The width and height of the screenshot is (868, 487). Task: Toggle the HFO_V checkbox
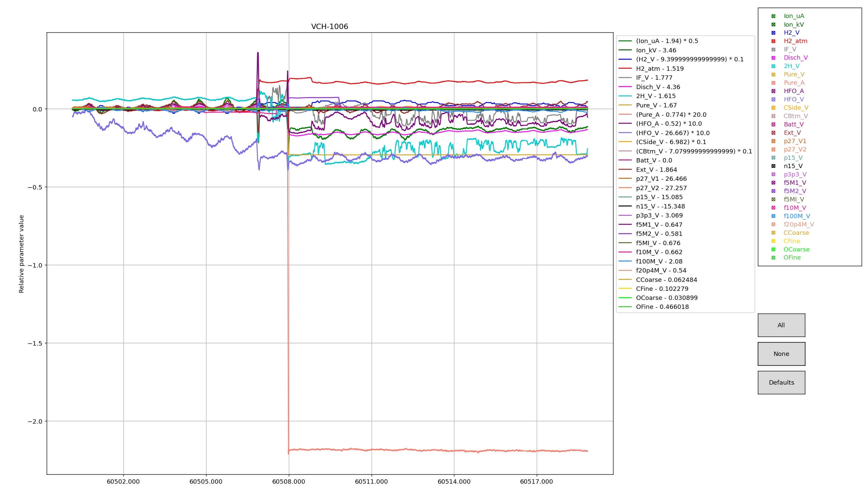[x=773, y=99]
